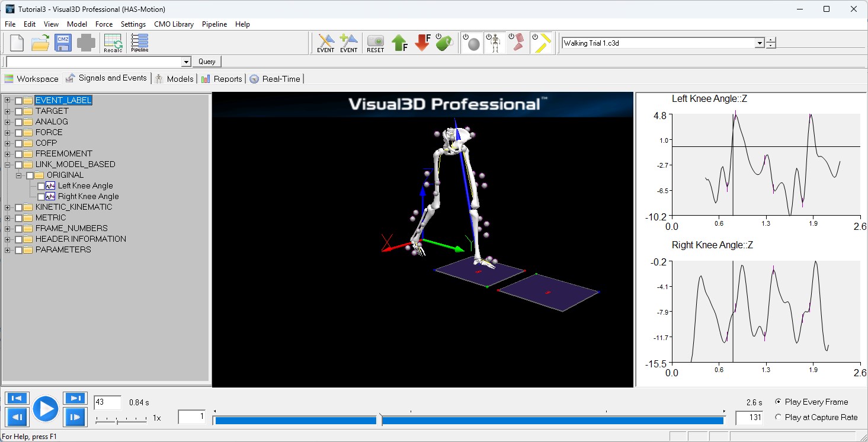
Task: Click the Query button
Action: coord(207,62)
